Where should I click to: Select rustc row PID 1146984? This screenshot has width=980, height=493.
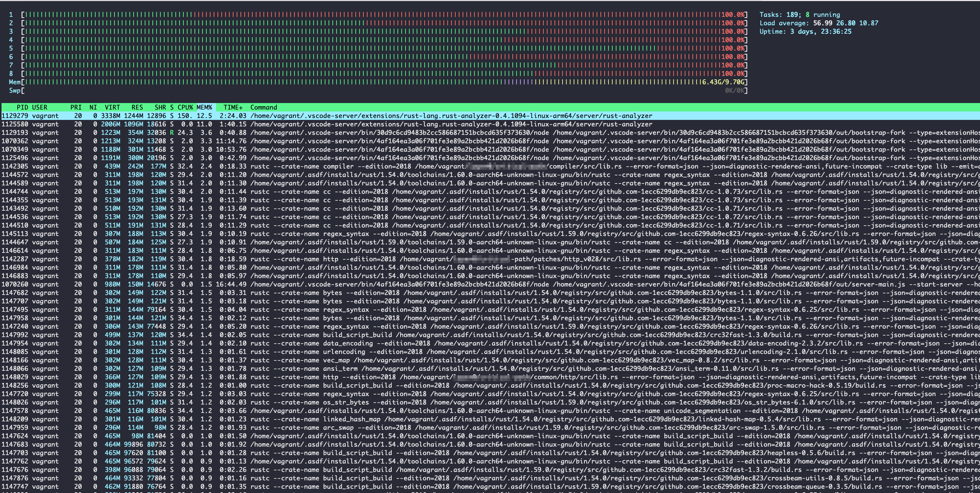click(490, 267)
